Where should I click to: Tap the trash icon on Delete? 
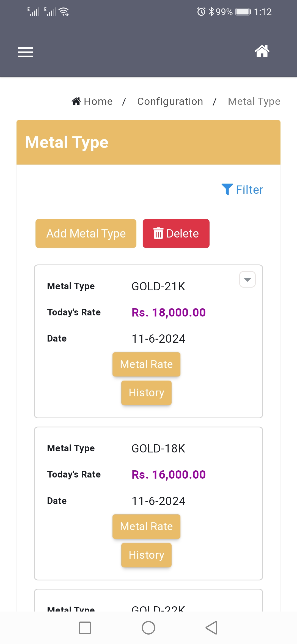pyautogui.click(x=158, y=233)
